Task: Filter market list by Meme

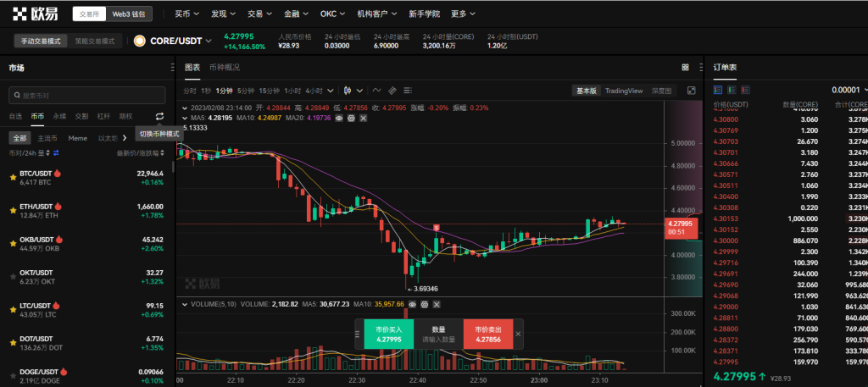Action: (x=77, y=138)
